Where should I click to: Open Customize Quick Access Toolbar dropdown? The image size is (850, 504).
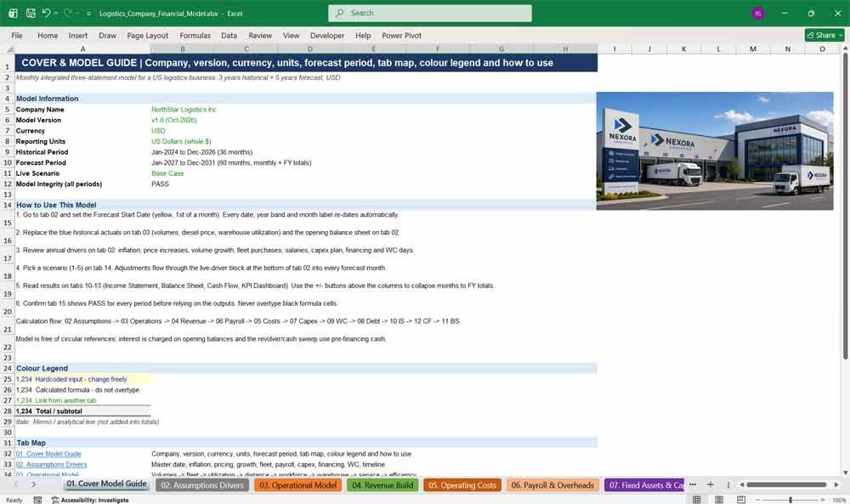(88, 14)
